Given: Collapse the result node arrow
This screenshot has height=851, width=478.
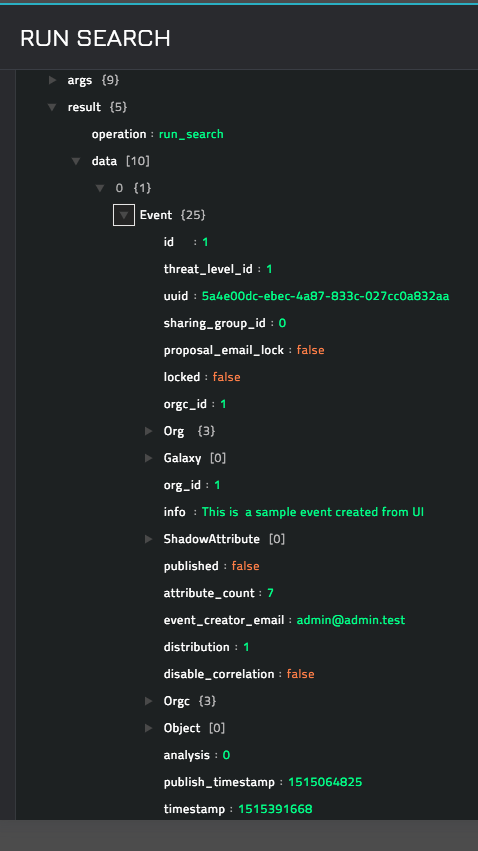Looking at the screenshot, I should [52, 107].
